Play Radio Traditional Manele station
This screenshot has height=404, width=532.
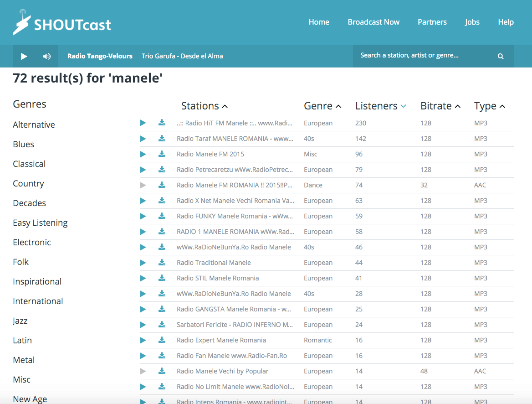coord(143,263)
